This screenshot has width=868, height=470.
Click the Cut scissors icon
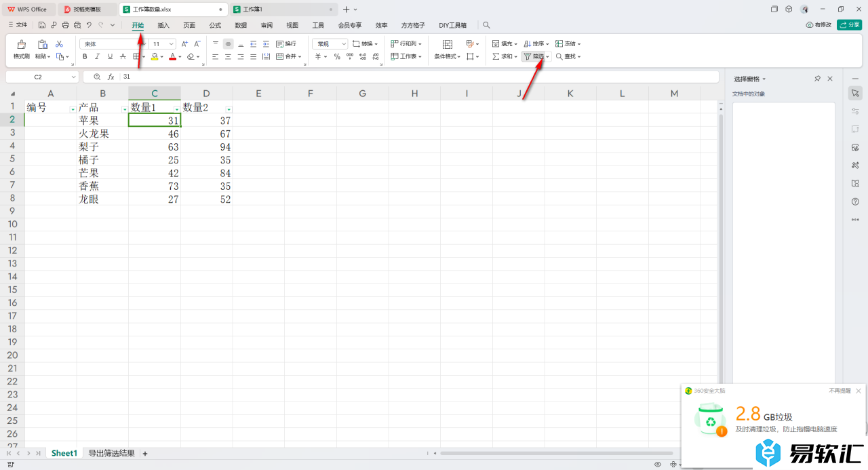(x=59, y=43)
